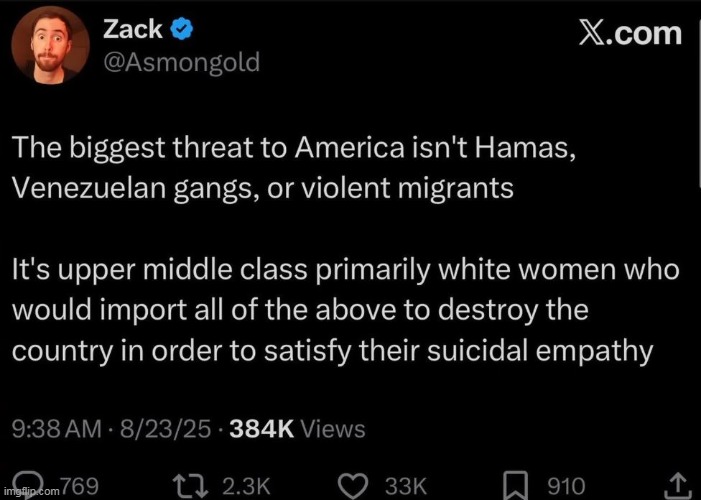Click the X.com watermark text
This screenshot has height=500, width=701.
(x=630, y=34)
